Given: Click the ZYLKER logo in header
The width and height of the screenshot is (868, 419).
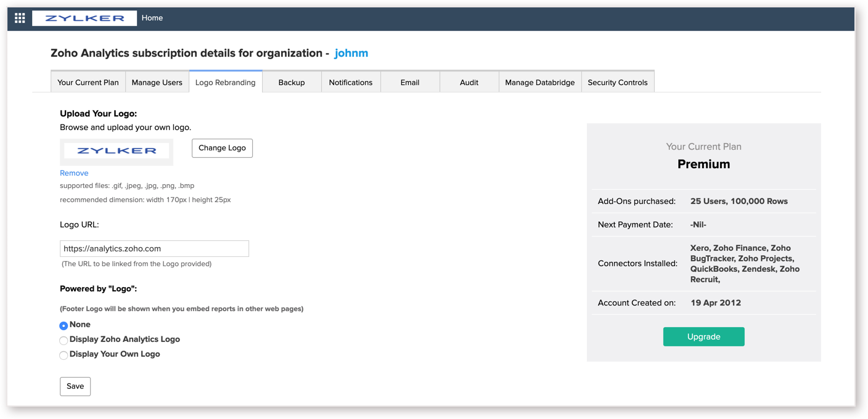Looking at the screenshot, I should pyautogui.click(x=84, y=18).
